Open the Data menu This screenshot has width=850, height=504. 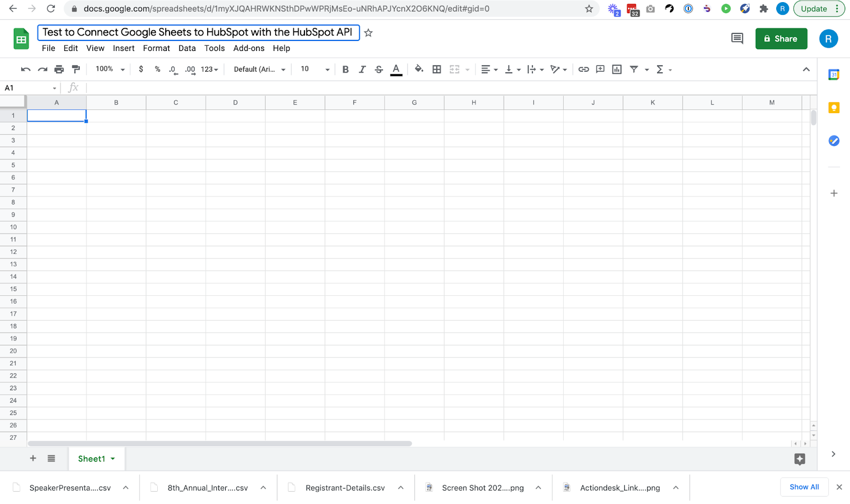pyautogui.click(x=187, y=48)
